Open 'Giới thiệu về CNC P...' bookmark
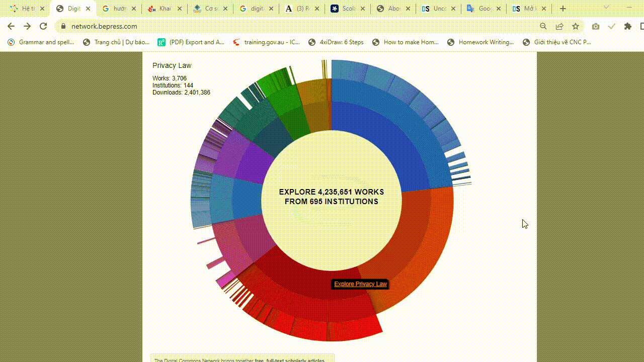This screenshot has height=362, width=644. pyautogui.click(x=557, y=42)
